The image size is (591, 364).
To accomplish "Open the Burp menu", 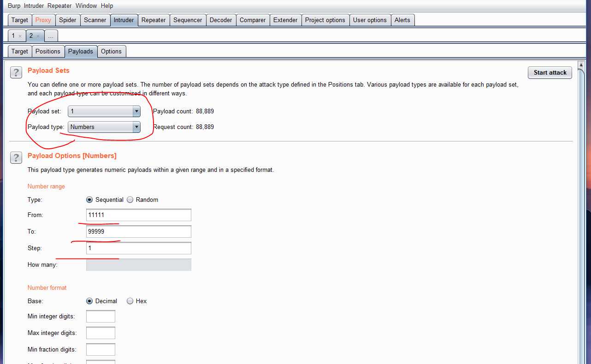I will click(14, 6).
